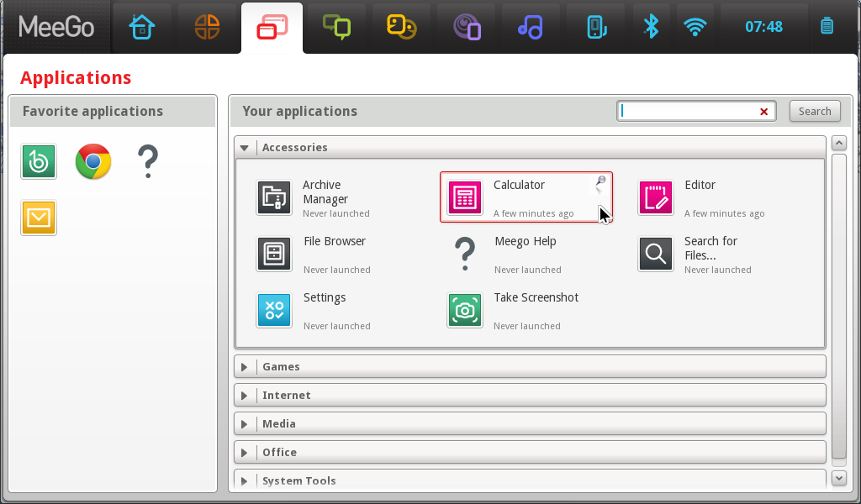Click the scrollbar down arrow
Screen dimensions: 861x504
point(838,478)
